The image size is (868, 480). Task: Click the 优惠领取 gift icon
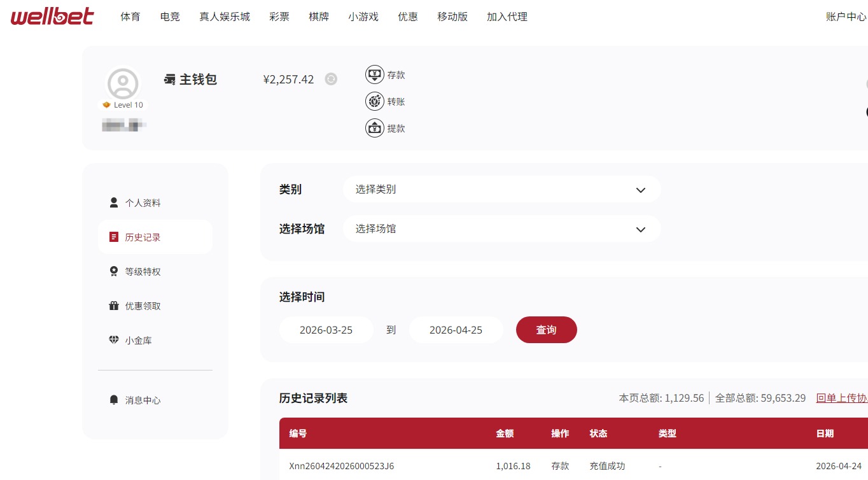[114, 306]
